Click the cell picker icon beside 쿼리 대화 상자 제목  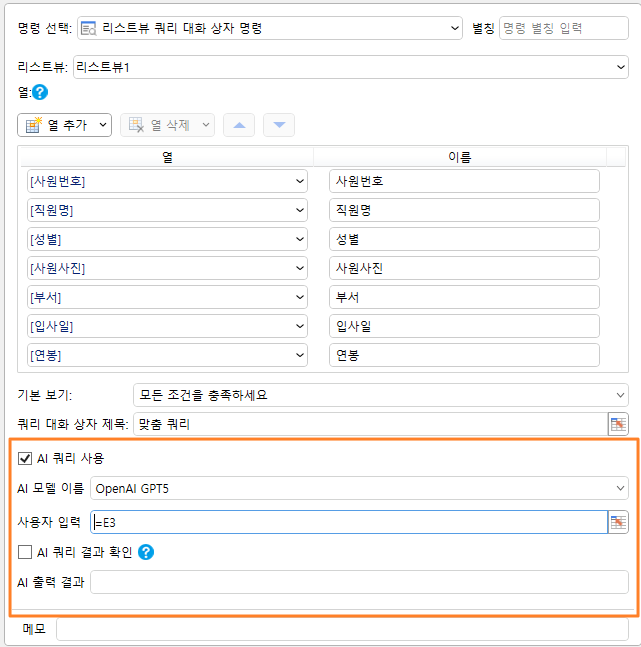(618, 424)
